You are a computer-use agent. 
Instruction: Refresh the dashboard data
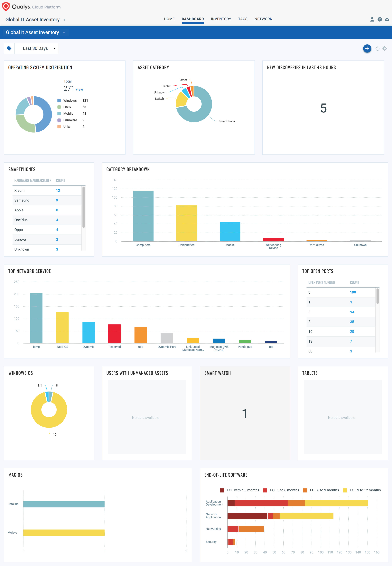(x=377, y=48)
